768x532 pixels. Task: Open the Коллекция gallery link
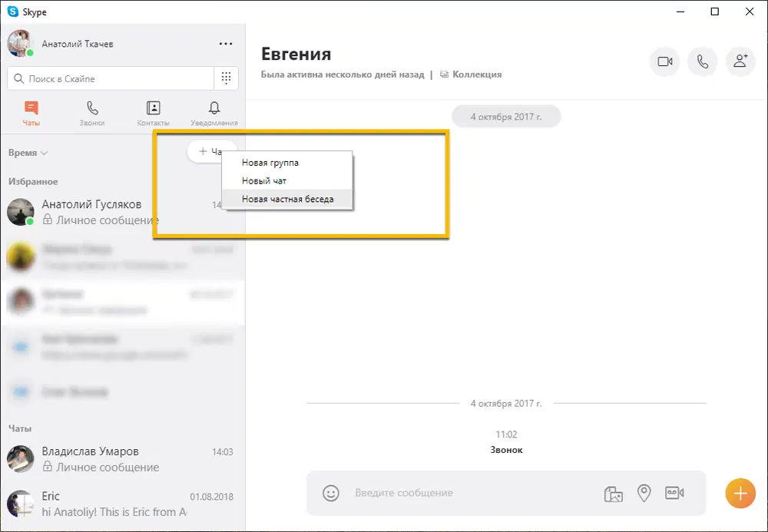pos(471,74)
